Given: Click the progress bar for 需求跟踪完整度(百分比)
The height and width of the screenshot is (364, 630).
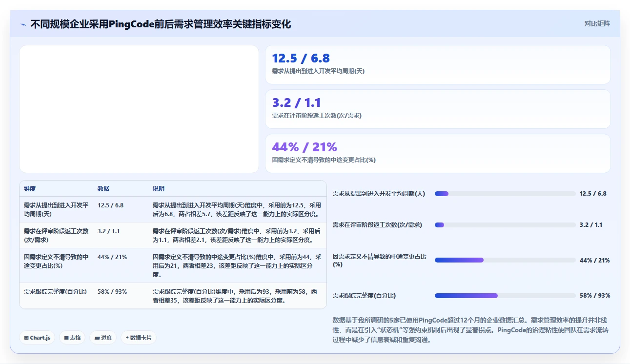Looking at the screenshot, I should (505, 296).
